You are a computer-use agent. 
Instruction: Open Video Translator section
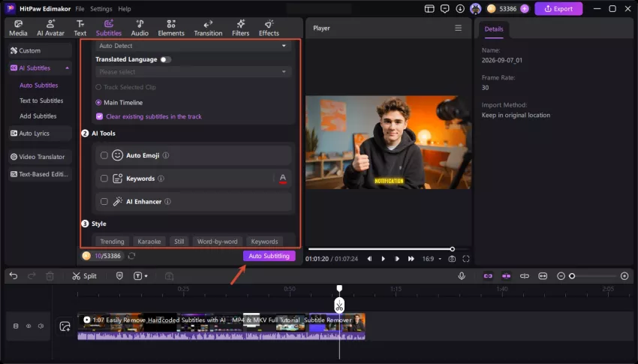(40, 157)
